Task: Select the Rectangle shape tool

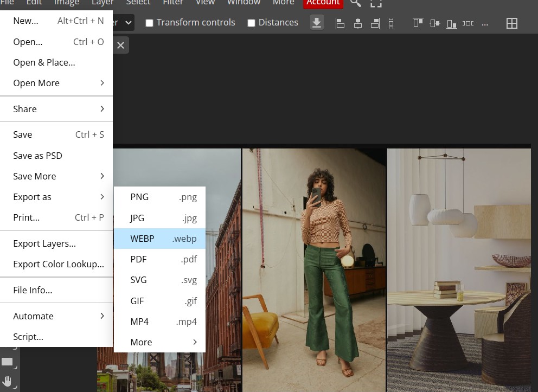Action: coord(8,362)
